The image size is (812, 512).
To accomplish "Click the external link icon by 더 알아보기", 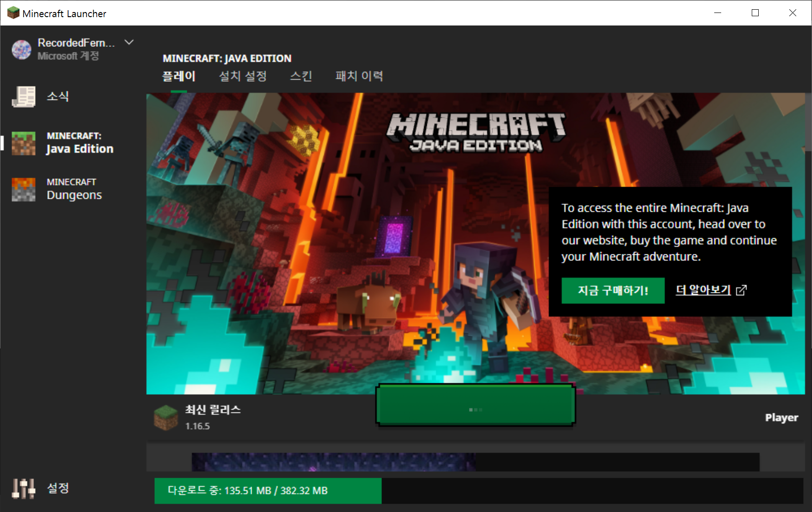I will click(742, 290).
